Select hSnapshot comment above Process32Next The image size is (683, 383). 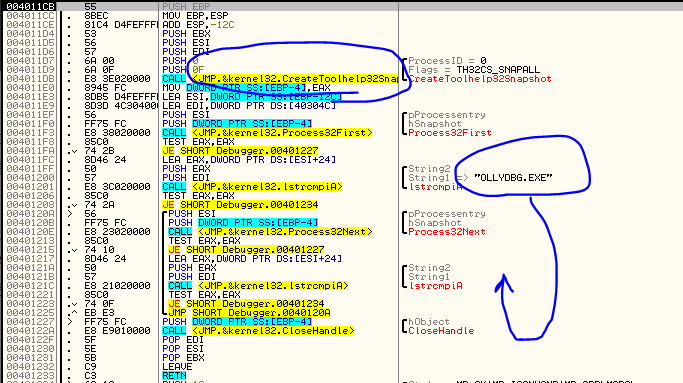click(x=435, y=223)
